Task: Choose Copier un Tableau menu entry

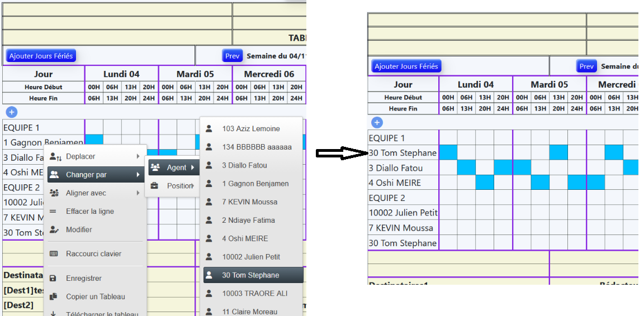Action: pos(95,296)
